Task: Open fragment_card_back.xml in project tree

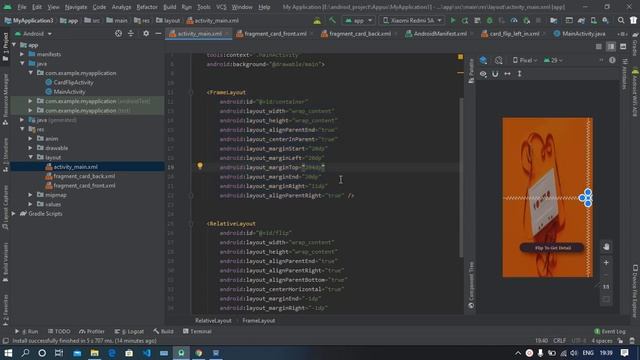Action: point(84,176)
